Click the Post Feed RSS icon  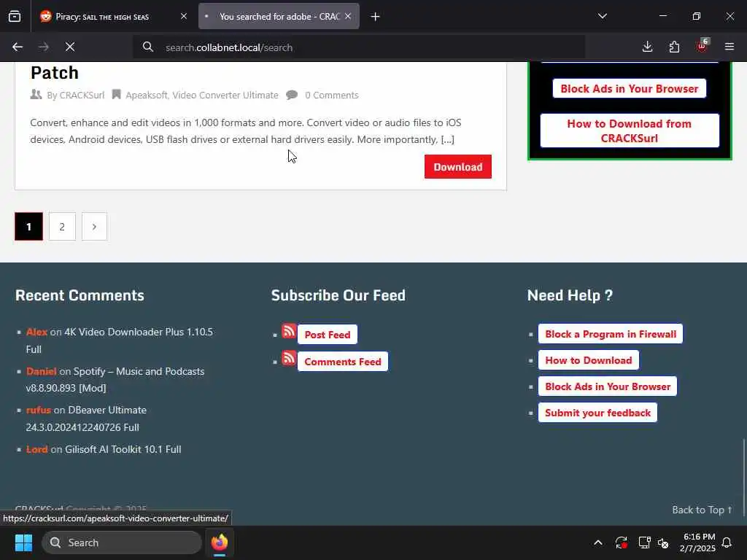(289, 331)
